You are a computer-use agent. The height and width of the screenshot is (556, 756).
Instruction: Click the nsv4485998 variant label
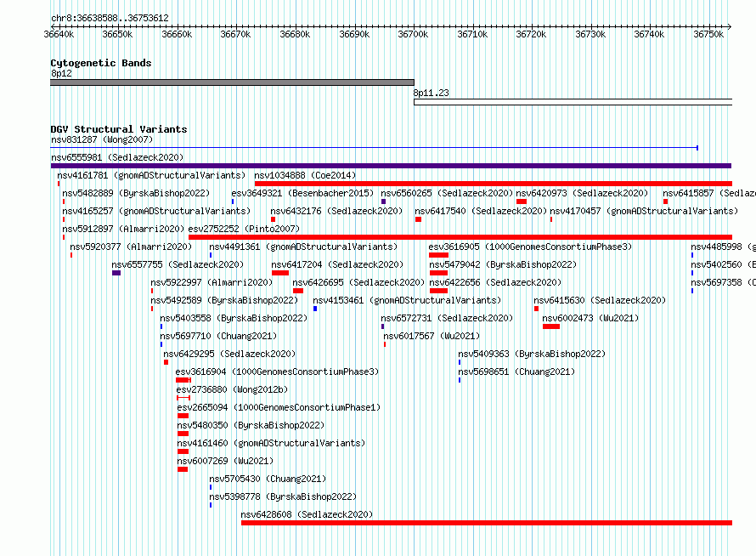[723, 247]
